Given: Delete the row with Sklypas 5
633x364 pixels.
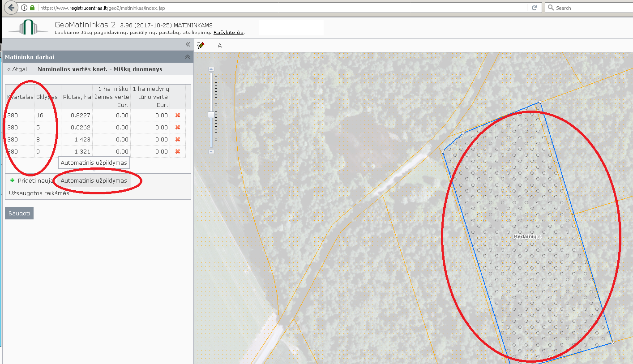Looking at the screenshot, I should point(178,127).
